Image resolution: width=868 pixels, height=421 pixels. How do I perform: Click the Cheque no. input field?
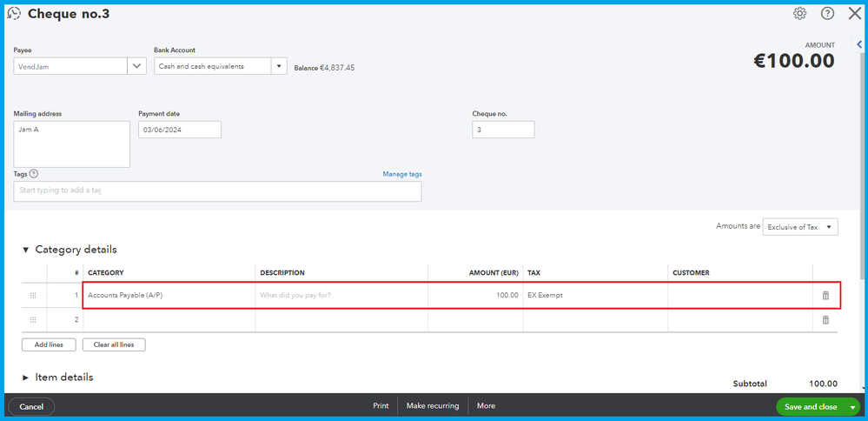(503, 130)
